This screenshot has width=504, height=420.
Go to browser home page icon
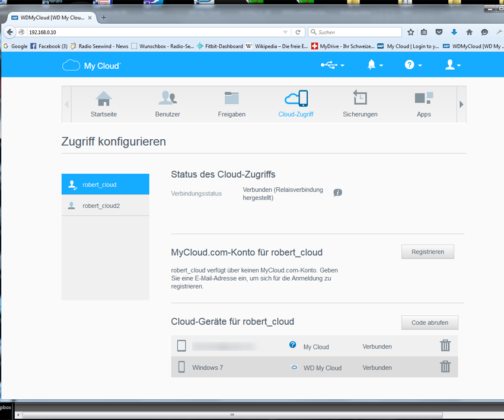click(469, 32)
